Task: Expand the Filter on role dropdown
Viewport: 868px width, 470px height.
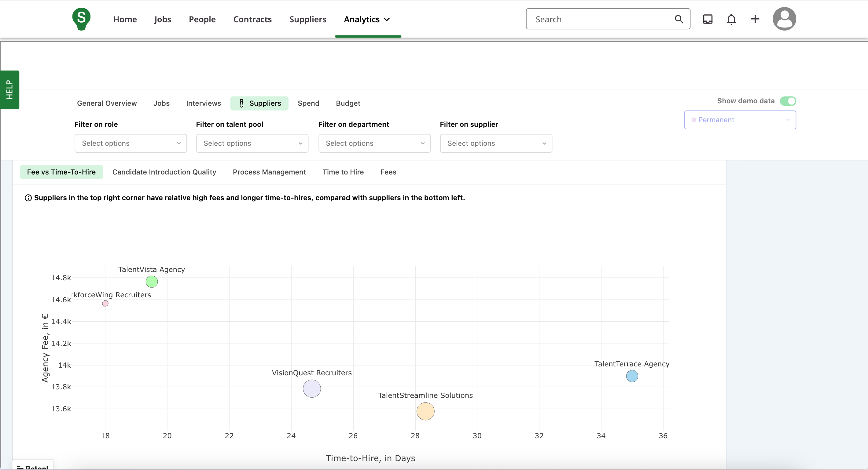Action: click(x=131, y=144)
